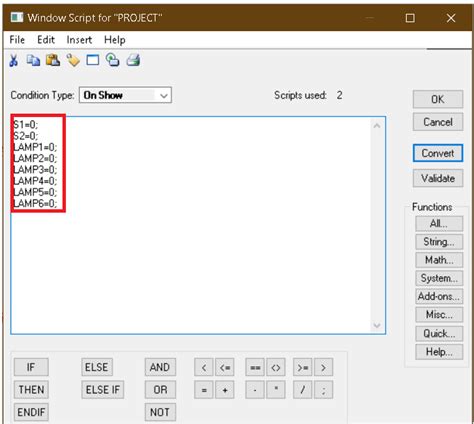This screenshot has height=424, width=474.
Task: Open the String... functions list
Action: [439, 242]
